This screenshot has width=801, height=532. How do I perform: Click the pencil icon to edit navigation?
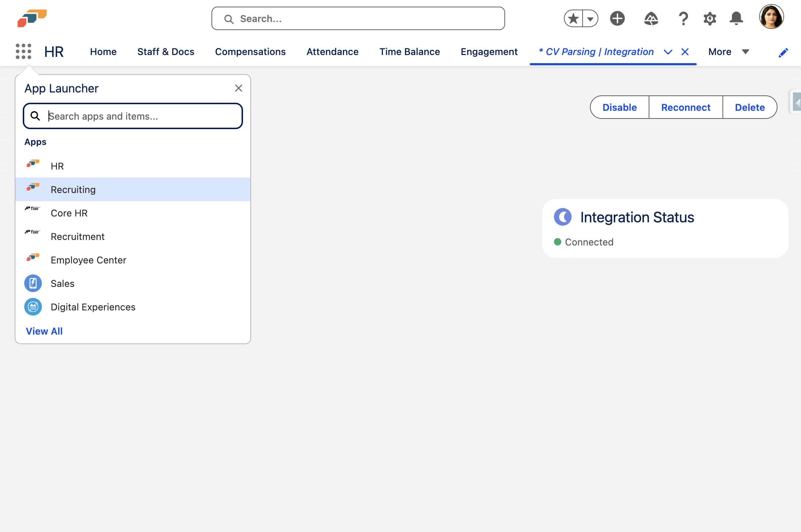coord(783,52)
